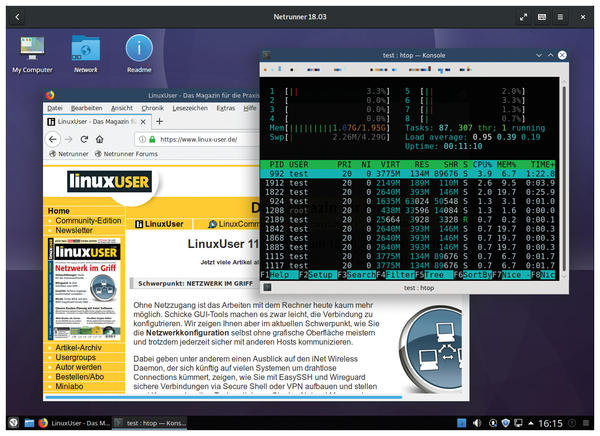Click the F6 SortBy button in htop
Viewport: 600px width, 436px height.
tap(473, 275)
